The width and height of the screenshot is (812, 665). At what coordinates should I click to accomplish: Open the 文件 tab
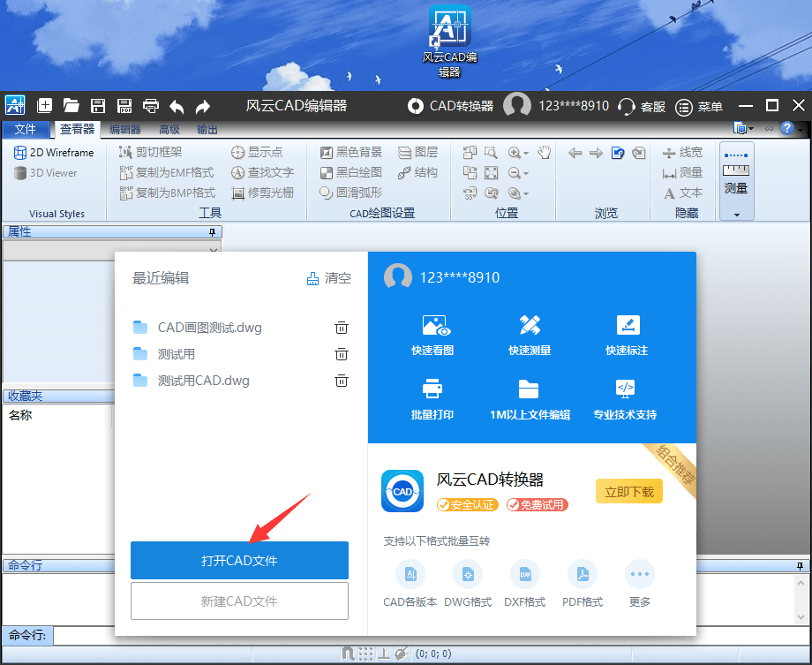[26, 129]
